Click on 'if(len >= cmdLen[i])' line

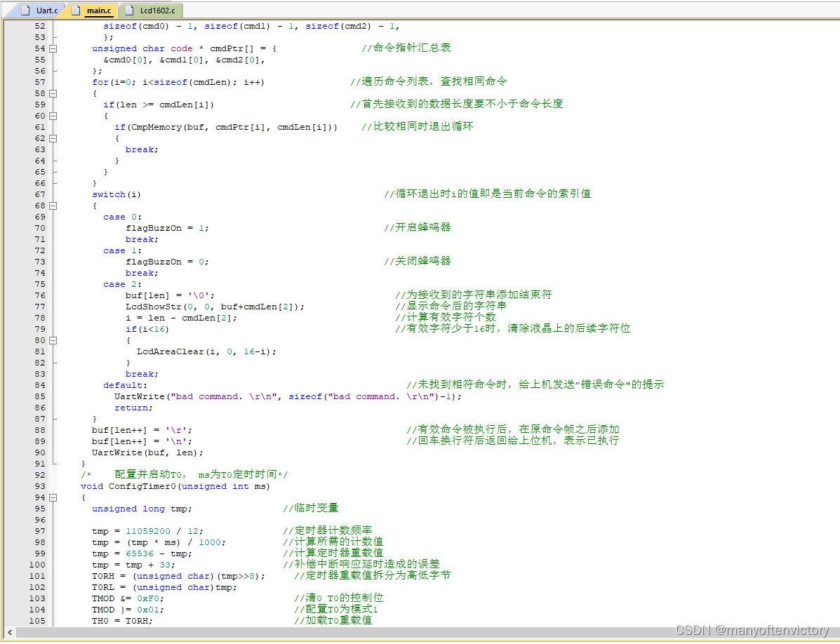click(159, 105)
